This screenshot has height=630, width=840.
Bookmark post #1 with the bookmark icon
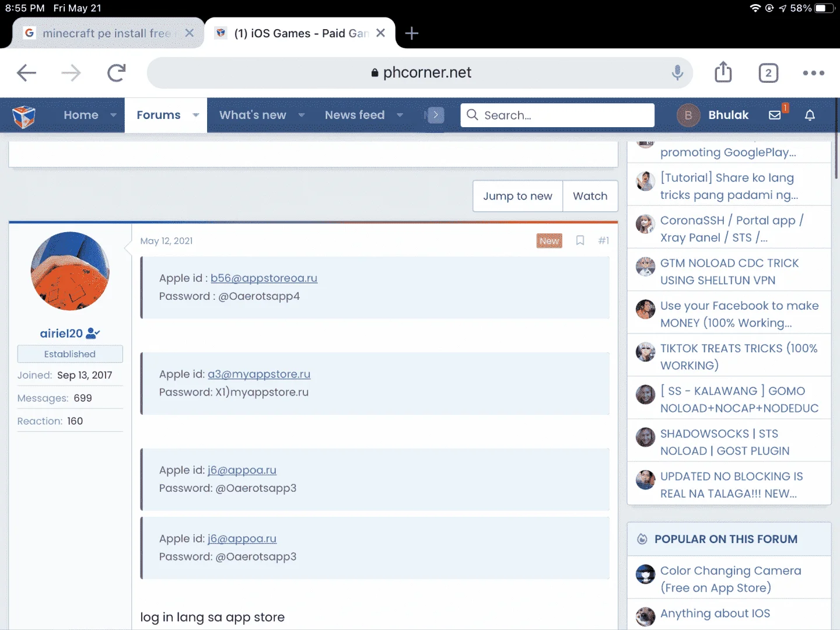580,240
